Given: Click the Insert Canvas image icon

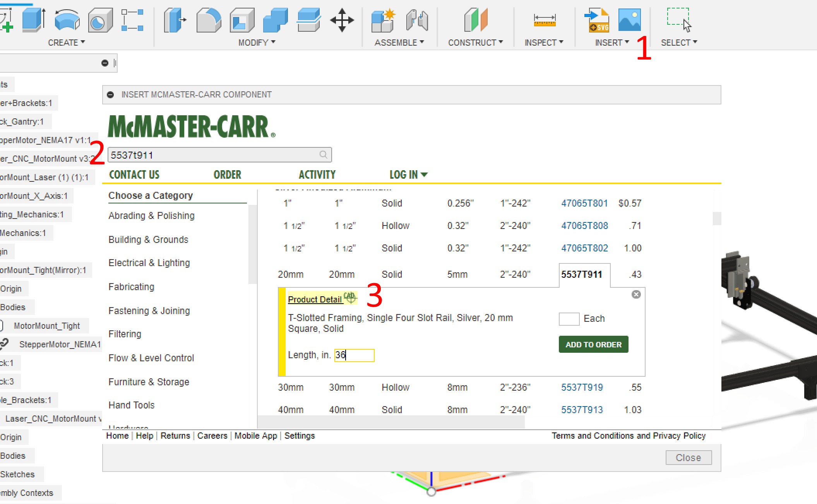Looking at the screenshot, I should (629, 20).
